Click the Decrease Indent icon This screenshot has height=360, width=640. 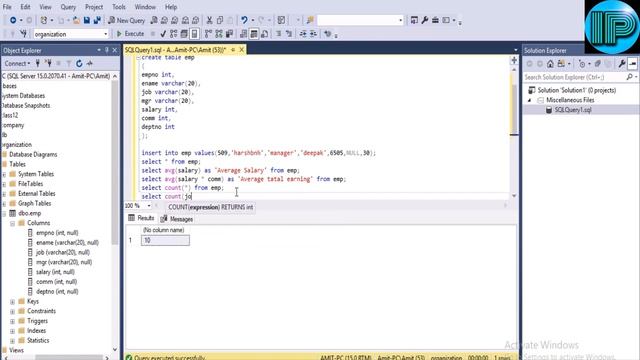point(303,34)
